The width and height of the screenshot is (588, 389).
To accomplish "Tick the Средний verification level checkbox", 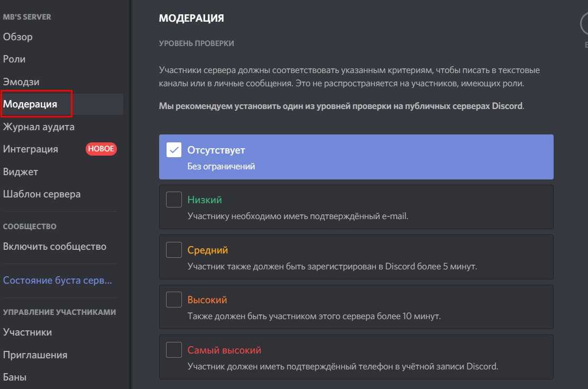I will coord(174,250).
